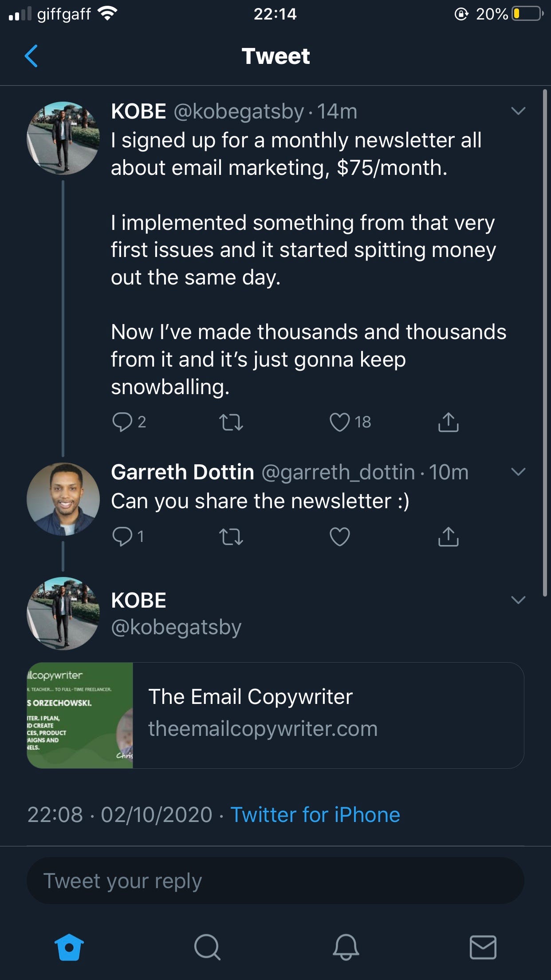Open the Search tab
Image resolution: width=551 pixels, height=980 pixels.
point(207,947)
